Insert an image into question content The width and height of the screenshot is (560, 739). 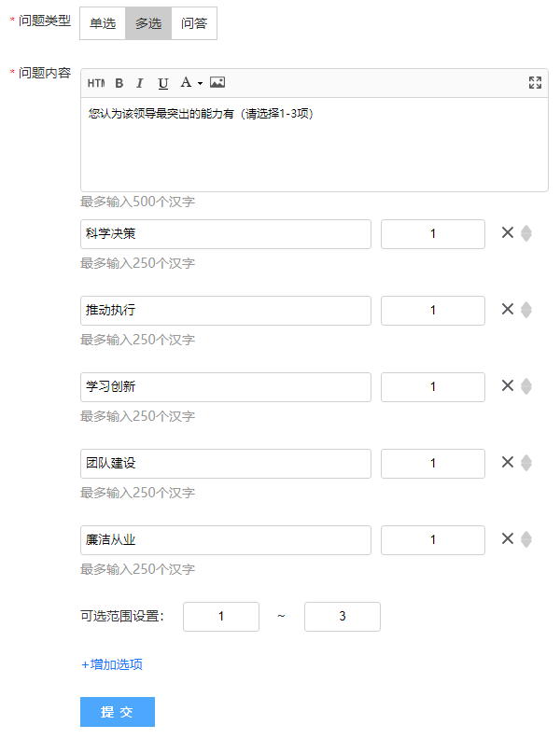[x=217, y=82]
